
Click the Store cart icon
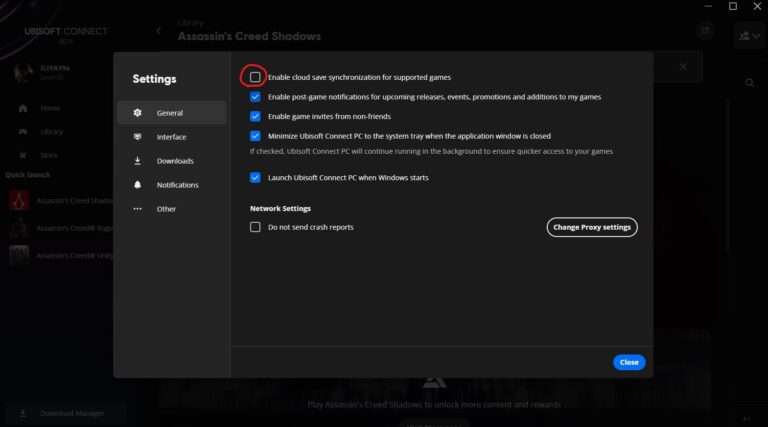point(23,155)
